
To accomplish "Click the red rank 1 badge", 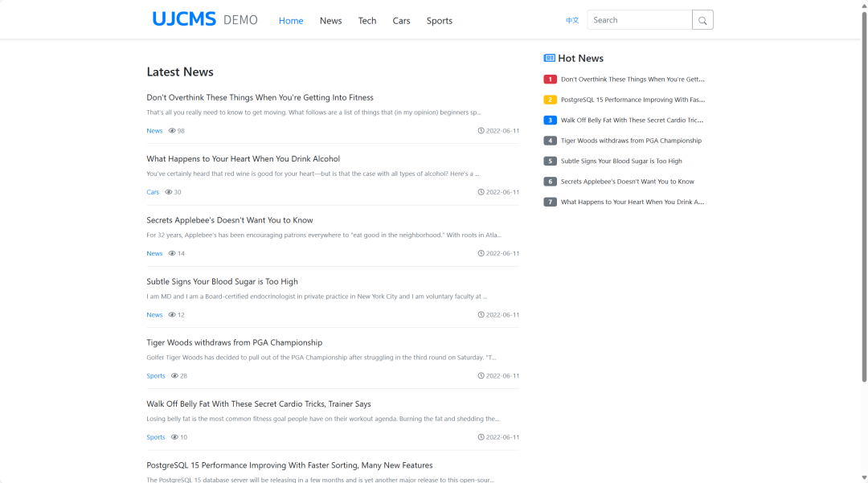I will (550, 79).
